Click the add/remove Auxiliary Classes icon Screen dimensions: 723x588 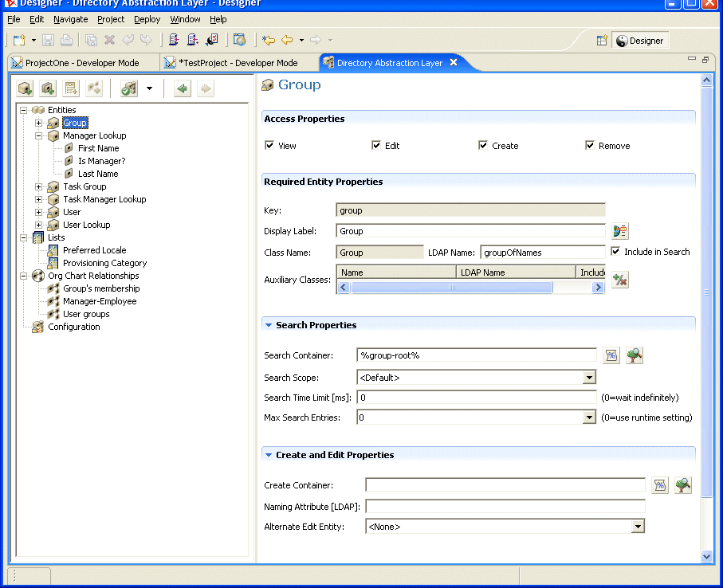point(620,280)
